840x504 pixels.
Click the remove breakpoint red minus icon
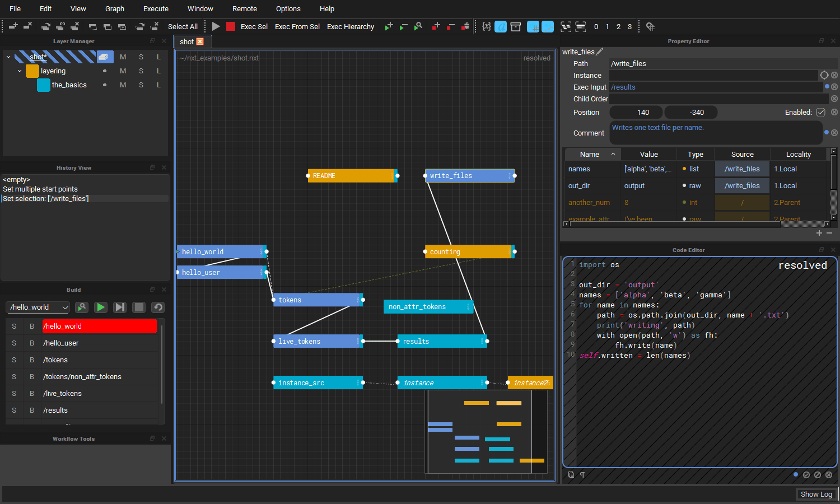click(x=451, y=26)
